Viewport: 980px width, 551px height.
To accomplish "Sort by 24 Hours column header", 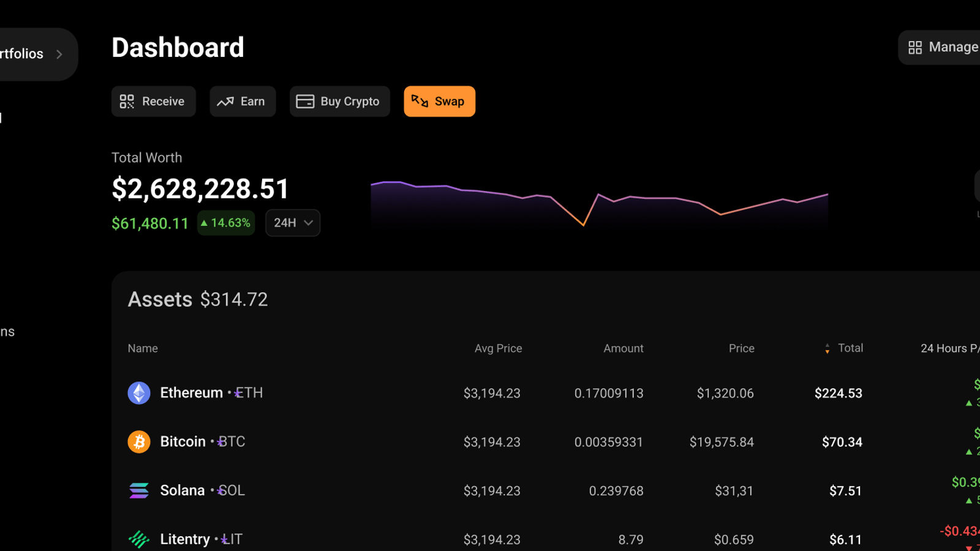I will (x=949, y=348).
